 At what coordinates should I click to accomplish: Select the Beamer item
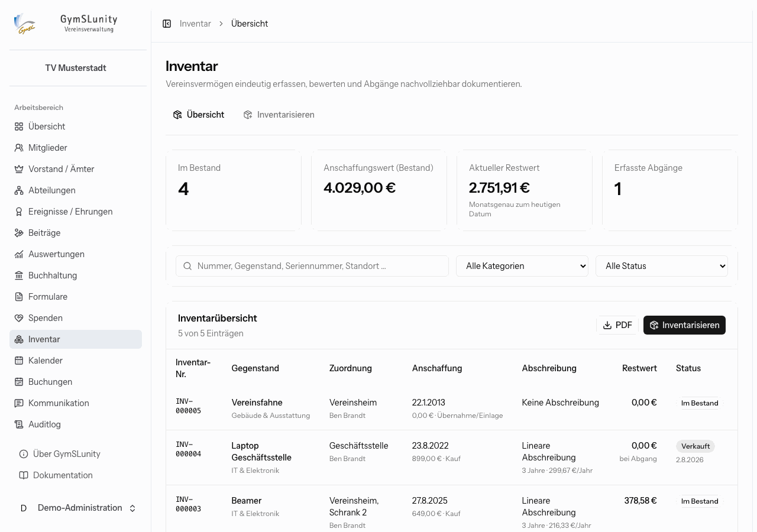point(247,501)
